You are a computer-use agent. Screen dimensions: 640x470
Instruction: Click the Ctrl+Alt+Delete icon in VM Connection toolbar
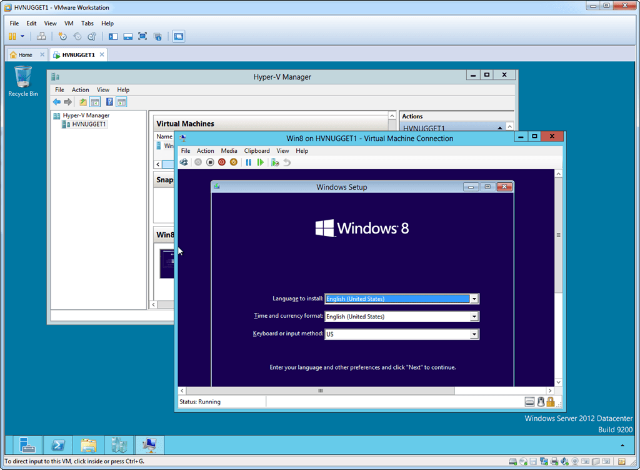click(184, 162)
